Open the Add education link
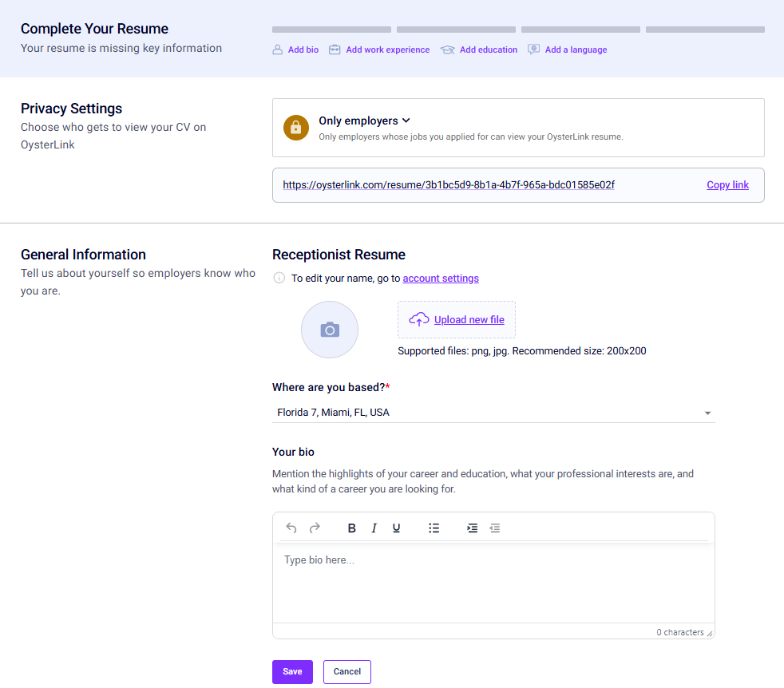This screenshot has width=784, height=688. tap(489, 49)
